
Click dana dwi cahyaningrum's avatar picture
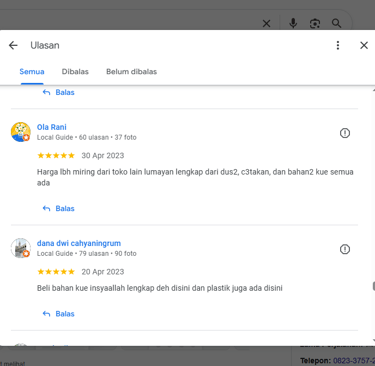[21, 248]
